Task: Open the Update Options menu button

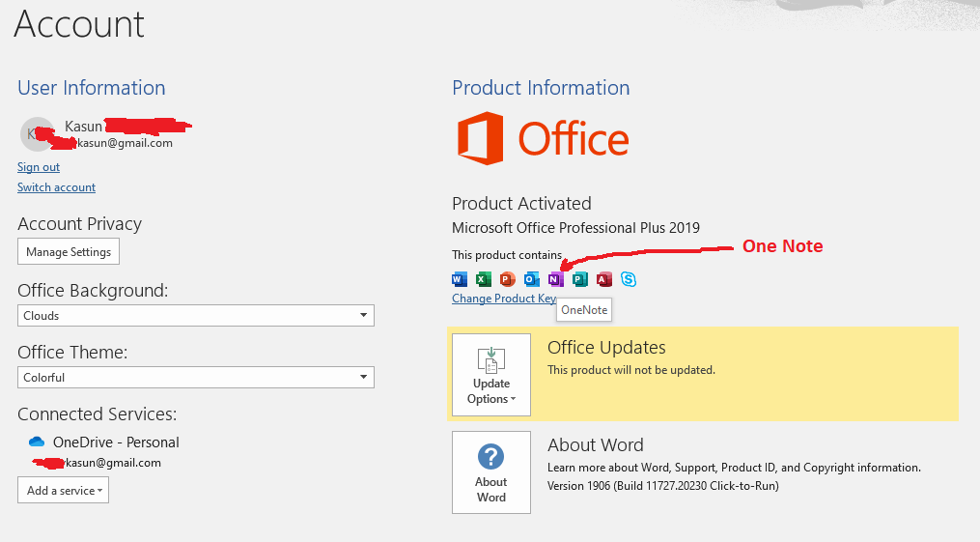Action: click(491, 375)
